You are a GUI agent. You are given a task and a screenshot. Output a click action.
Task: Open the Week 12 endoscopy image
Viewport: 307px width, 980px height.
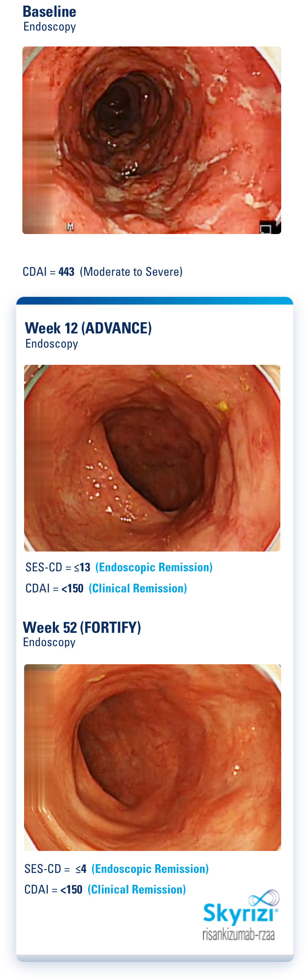click(x=152, y=458)
